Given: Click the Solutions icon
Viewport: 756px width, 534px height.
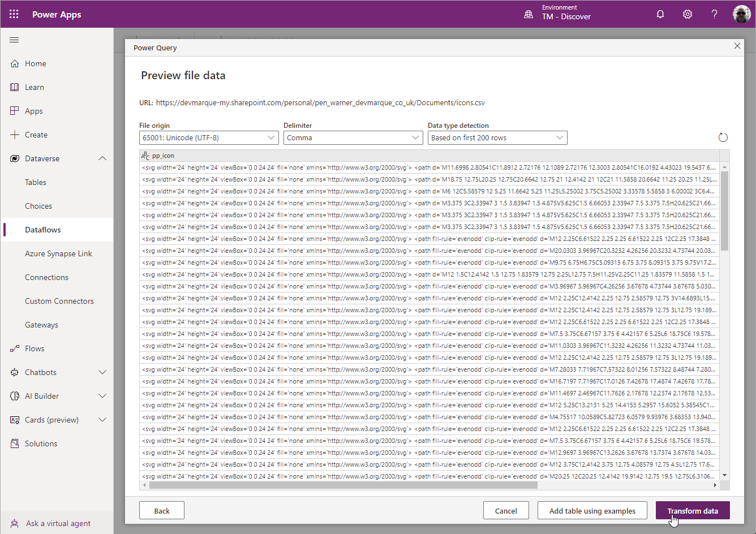Looking at the screenshot, I should pos(15,443).
